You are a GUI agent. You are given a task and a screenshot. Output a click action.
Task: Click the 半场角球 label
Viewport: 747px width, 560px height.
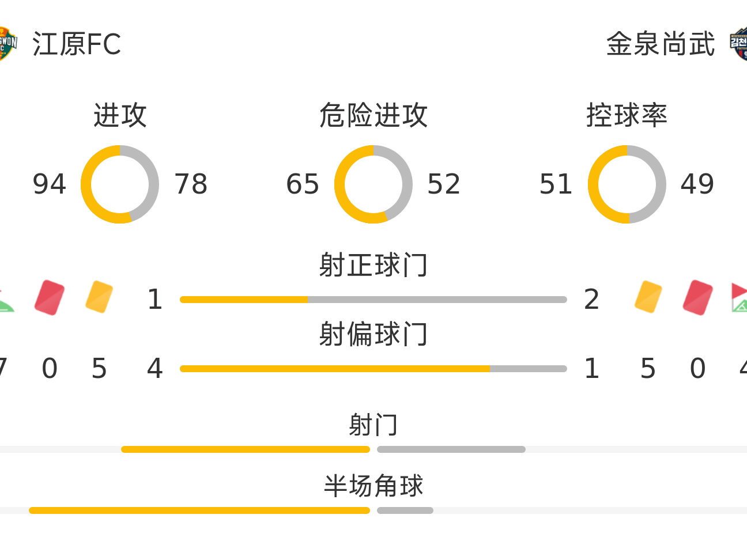373,486
